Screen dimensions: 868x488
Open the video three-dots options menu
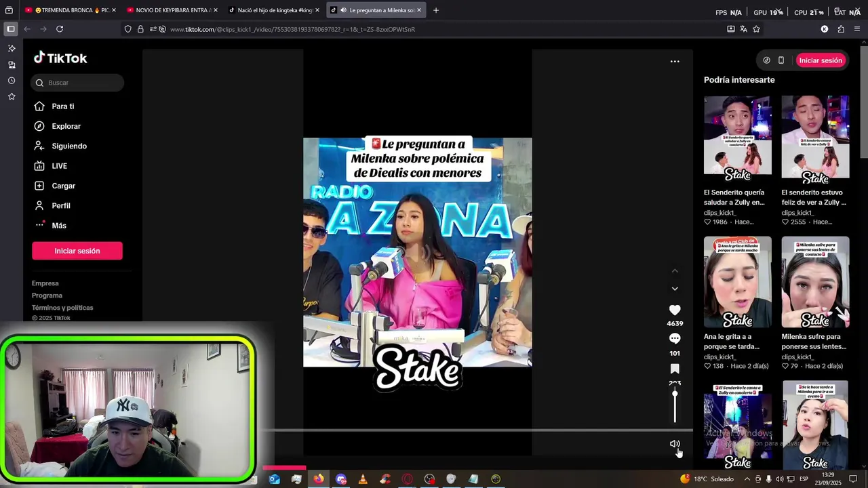pos(675,61)
